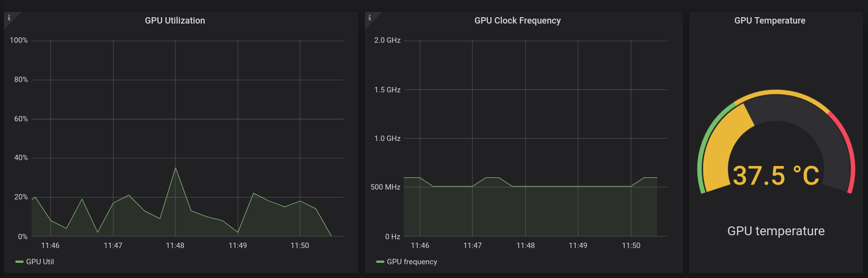Open the GPU Clock Frequency panel title menu
This screenshot has width=868, height=278.
pyautogui.click(x=517, y=21)
